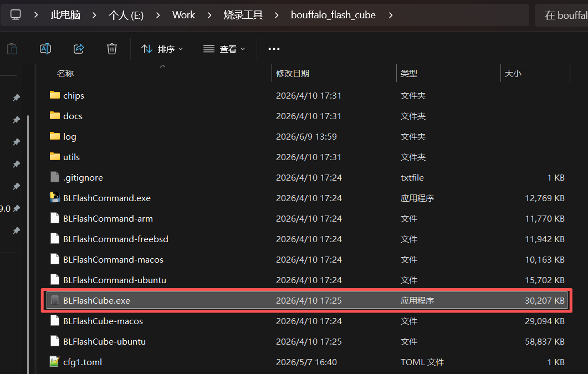Expand chevron after 个人 (E:) breadcrumb
The width and height of the screenshot is (588, 374).
[x=157, y=15]
